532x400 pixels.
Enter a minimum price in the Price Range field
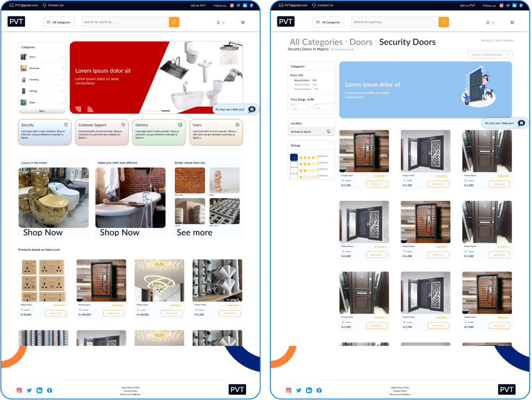pos(300,107)
